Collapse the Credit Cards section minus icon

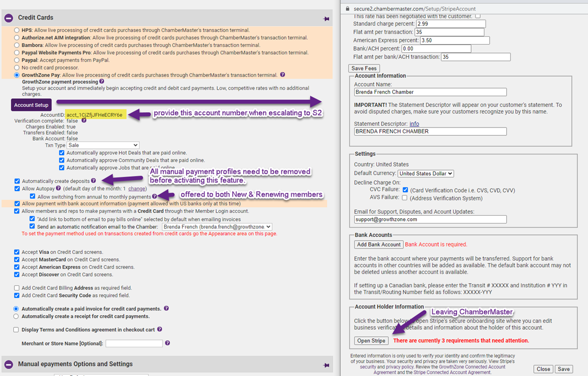click(8, 18)
